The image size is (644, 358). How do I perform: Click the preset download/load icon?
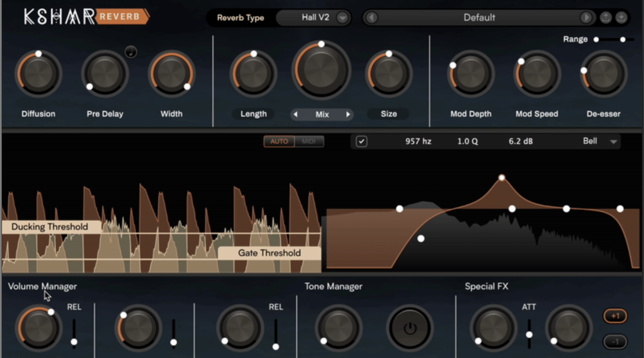coord(621,17)
